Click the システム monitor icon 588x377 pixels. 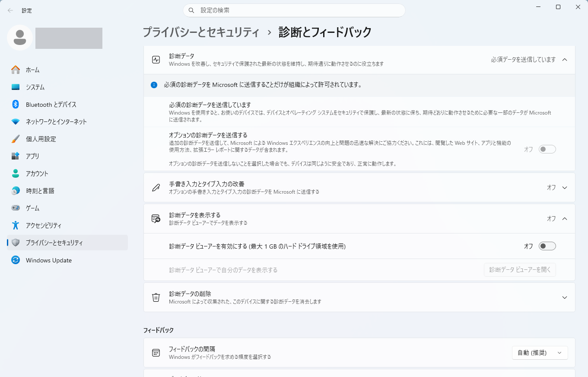click(x=16, y=87)
